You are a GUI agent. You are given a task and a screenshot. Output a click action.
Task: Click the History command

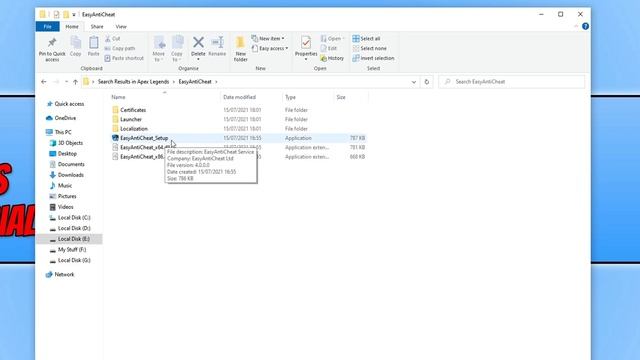coord(332,58)
